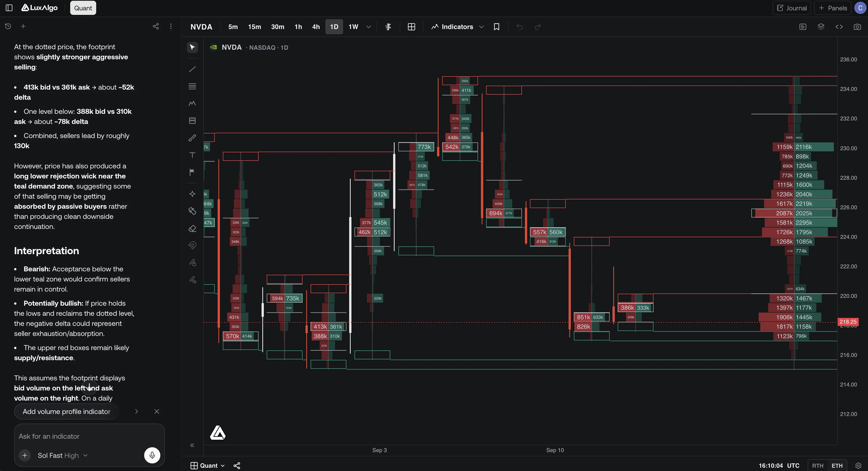Image resolution: width=868 pixels, height=471 pixels.
Task: Select the 4h timeframe
Action: [316, 27]
